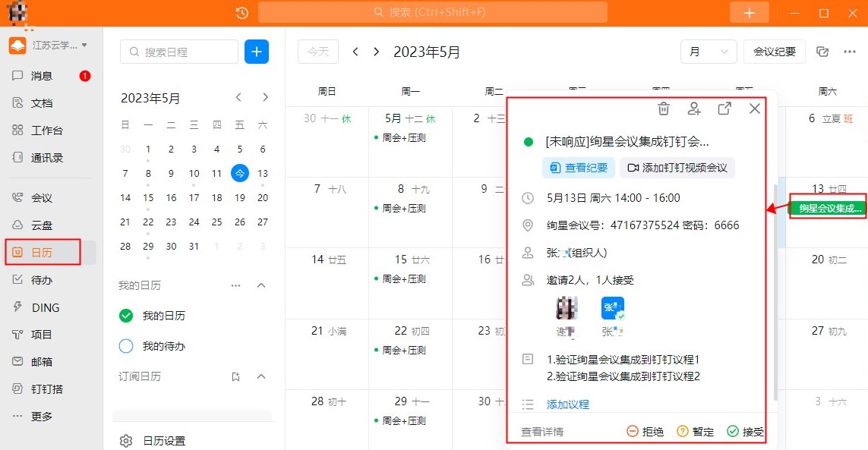
Task: Select date 31 in mini calendar
Action: (x=194, y=247)
